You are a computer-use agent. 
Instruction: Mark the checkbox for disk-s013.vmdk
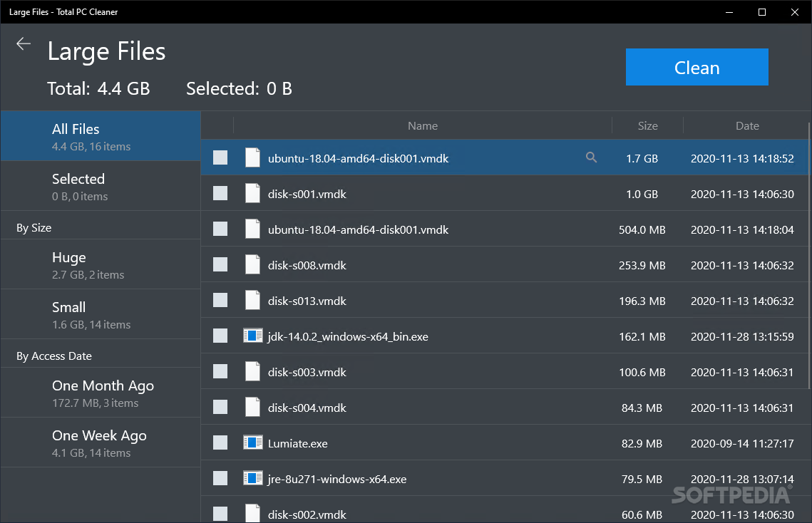[x=220, y=301]
